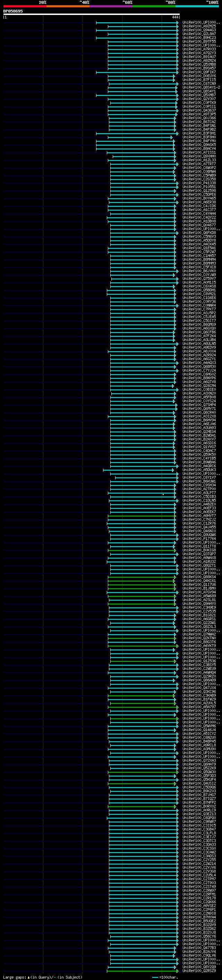Image resolution: width=222 pixels, height=980 pixels.
Task: Select hit label UniRef100_B3ZD62
Action: click(x=199, y=929)
